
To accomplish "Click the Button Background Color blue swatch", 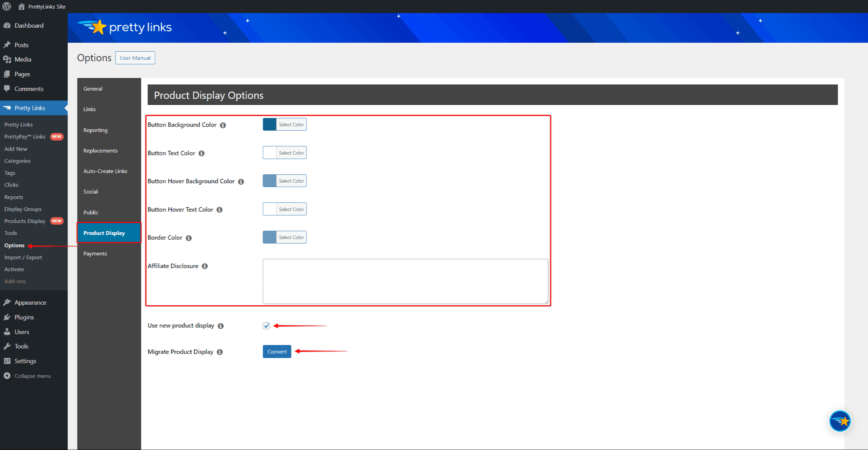I will click(269, 124).
